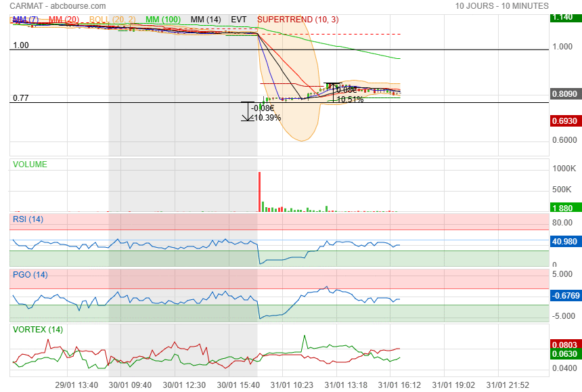Viewport: 582px width, 392px height.
Task: Click the 80.00 RSI axis label
Action: [x=562, y=223]
